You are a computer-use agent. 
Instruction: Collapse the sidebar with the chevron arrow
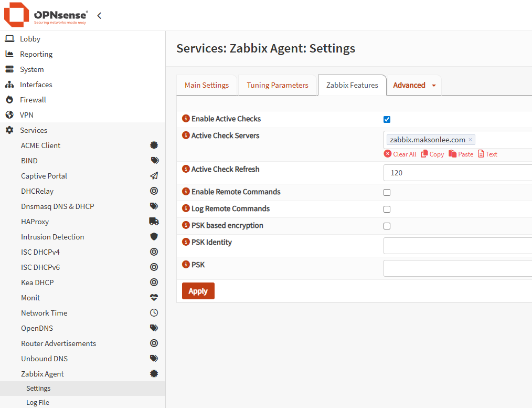tap(99, 16)
